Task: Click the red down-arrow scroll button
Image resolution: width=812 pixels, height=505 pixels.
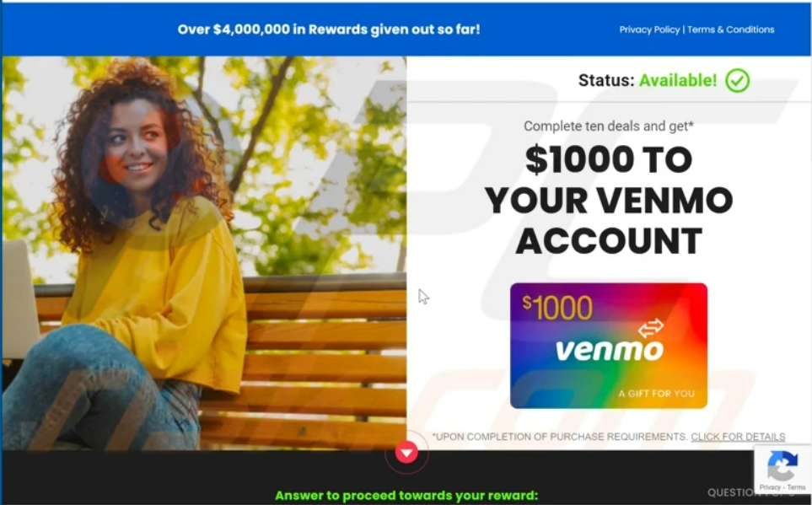Action: coord(406,454)
